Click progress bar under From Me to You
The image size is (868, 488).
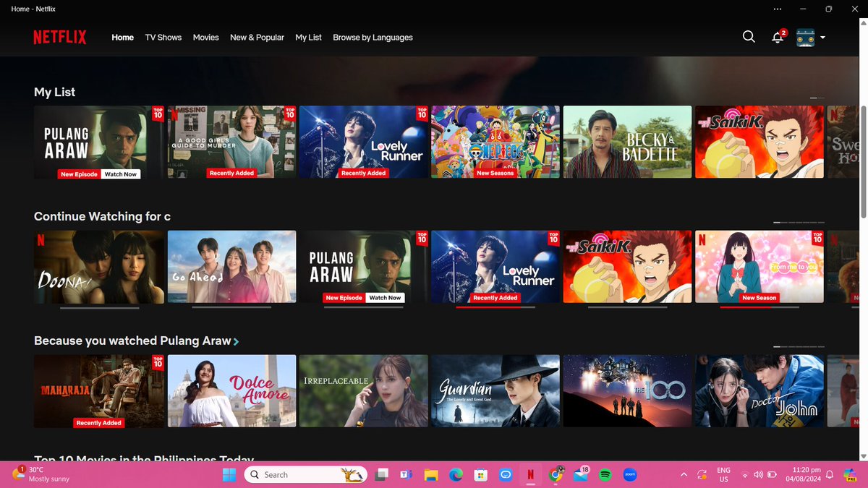(x=759, y=308)
